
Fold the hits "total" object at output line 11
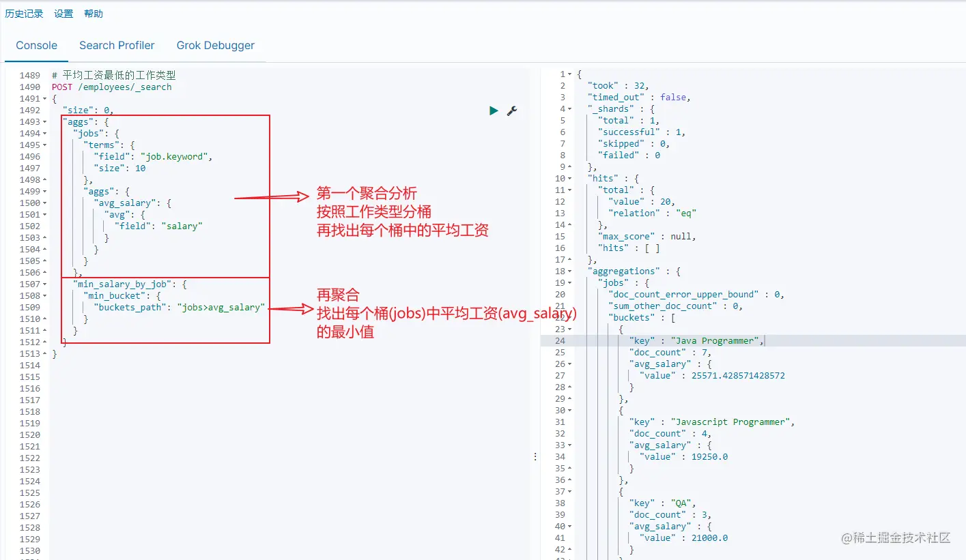click(570, 190)
